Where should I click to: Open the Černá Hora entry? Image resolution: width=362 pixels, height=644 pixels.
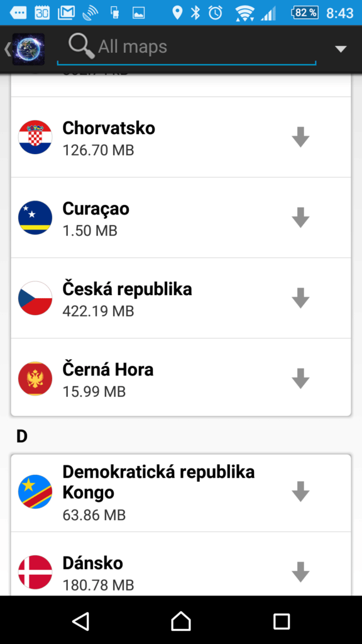pyautogui.click(x=181, y=379)
